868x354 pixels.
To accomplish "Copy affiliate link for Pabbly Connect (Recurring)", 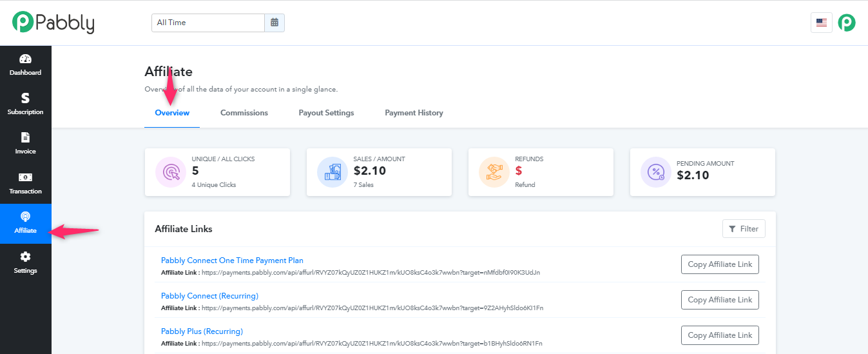I will 720,300.
